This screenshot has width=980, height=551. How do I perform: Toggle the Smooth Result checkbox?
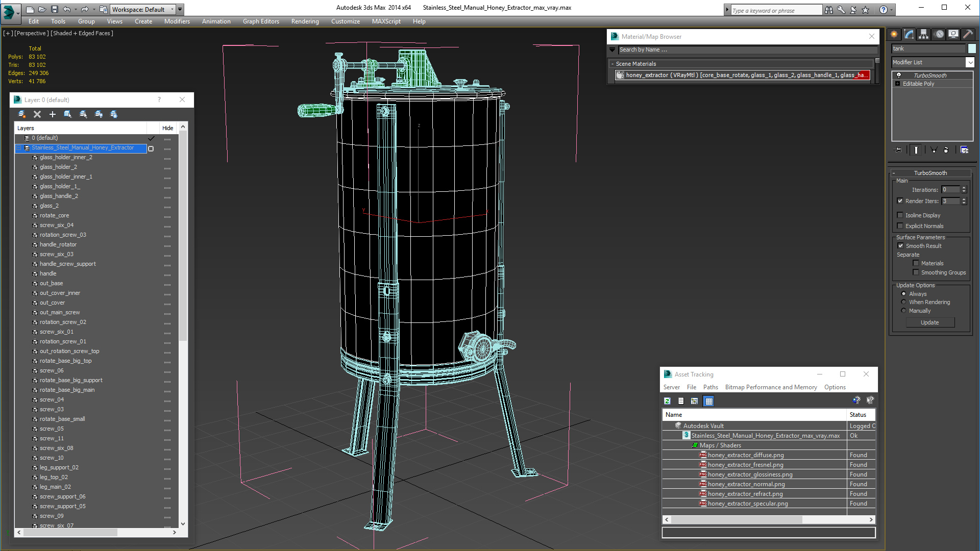pos(901,246)
